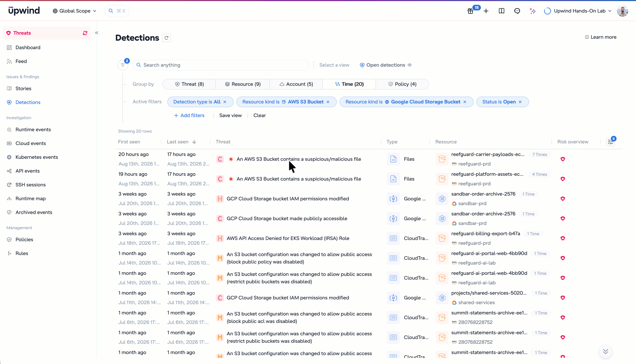Open column settings icon with badge 6
This screenshot has width=636, height=364.
(x=611, y=142)
